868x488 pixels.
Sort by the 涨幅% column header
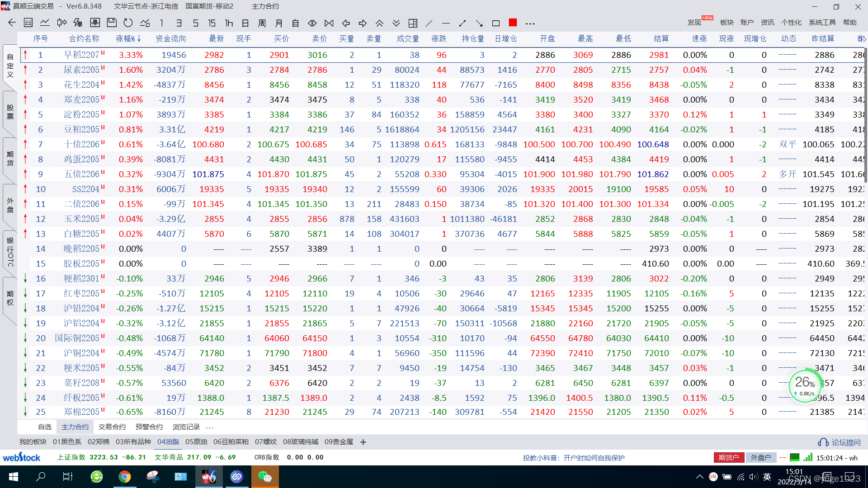(x=128, y=39)
